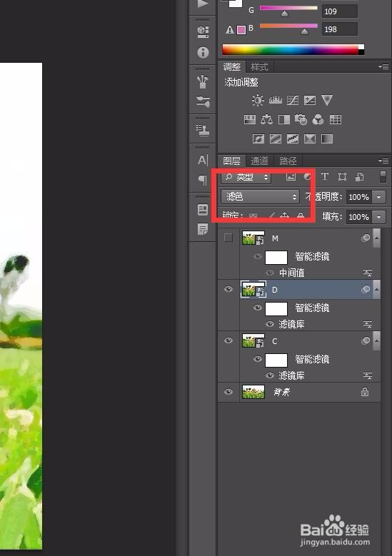Collapse smart filters of layer C
The width and height of the screenshot is (392, 556).
click(x=377, y=340)
